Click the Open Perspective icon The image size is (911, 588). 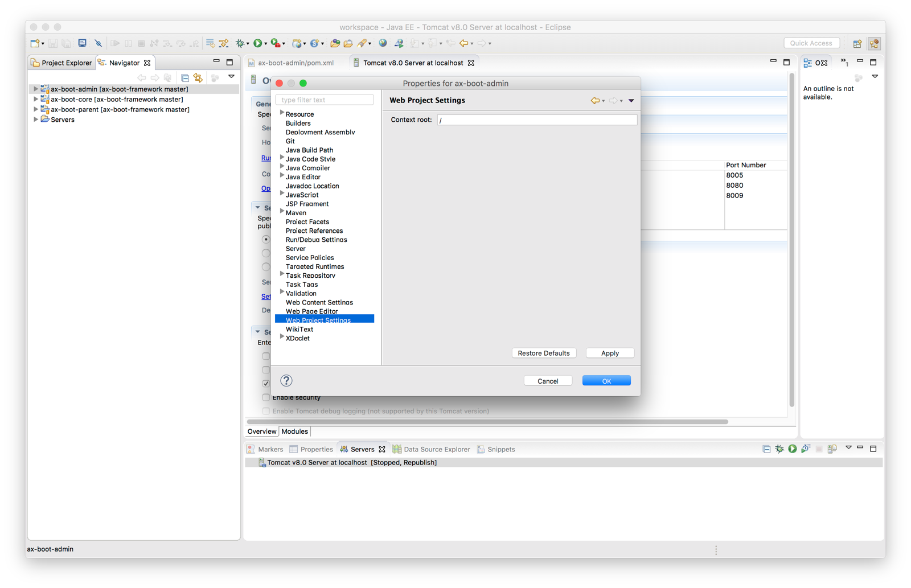(x=857, y=44)
